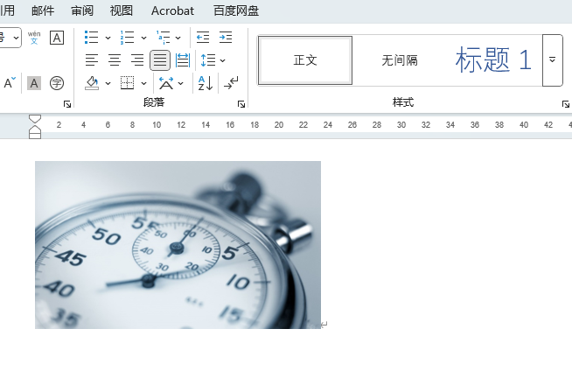Open font dialog launcher
This screenshot has height=392, width=572.
point(67,104)
